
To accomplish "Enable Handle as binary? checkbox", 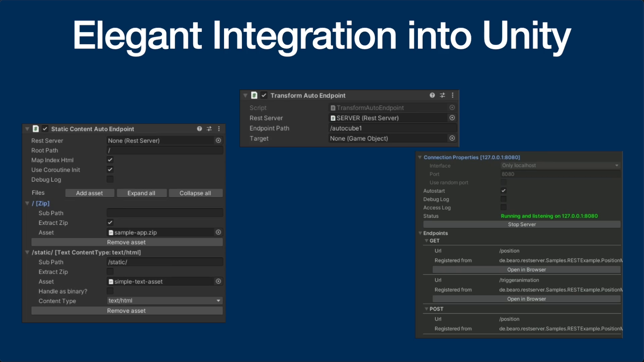I will [110, 291].
